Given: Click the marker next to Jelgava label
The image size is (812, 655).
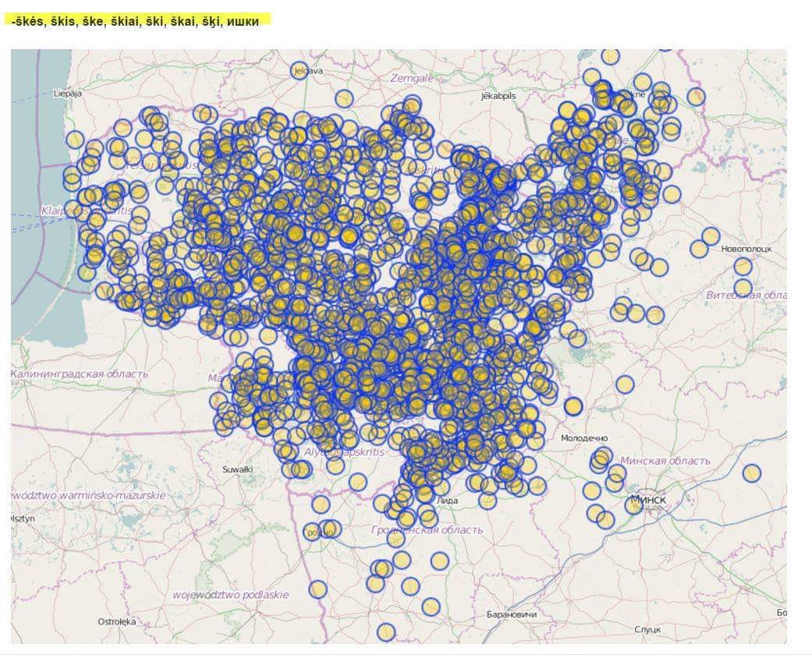Looking at the screenshot, I should tap(299, 70).
